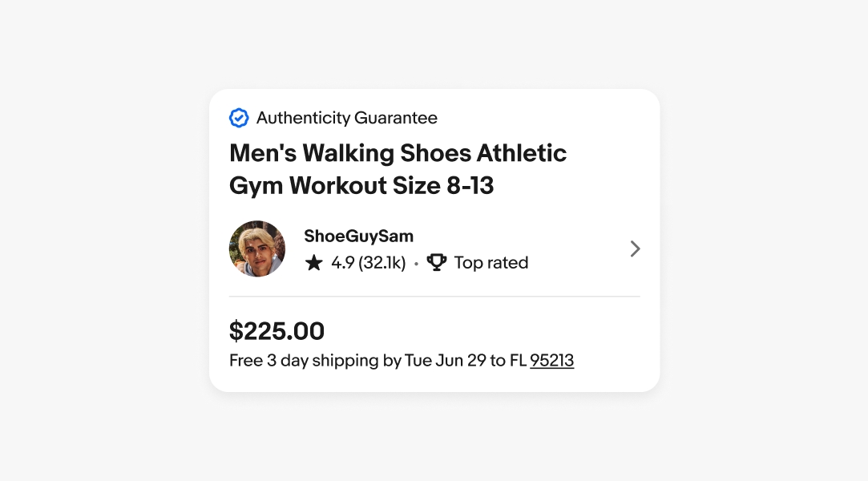Click the Authenticity Guarantee label text

pos(346,118)
